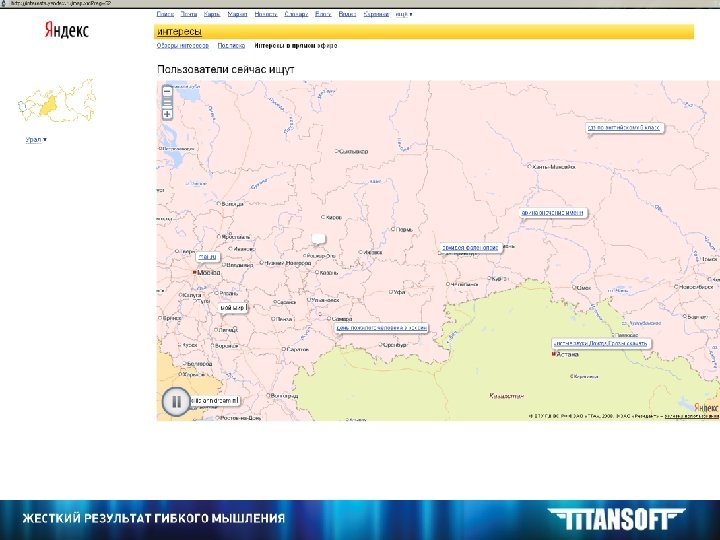The height and width of the screenshot is (540, 720).
Task: Open the top-right query bubble on the map
Action: [x=624, y=128]
